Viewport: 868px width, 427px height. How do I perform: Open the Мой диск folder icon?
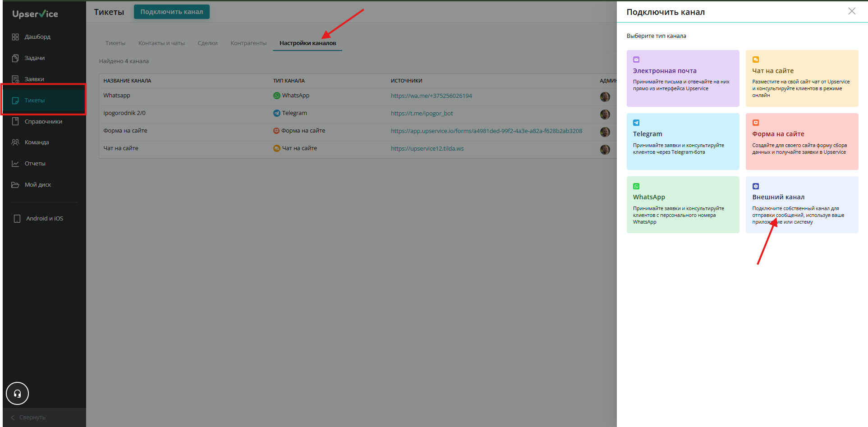[15, 185]
